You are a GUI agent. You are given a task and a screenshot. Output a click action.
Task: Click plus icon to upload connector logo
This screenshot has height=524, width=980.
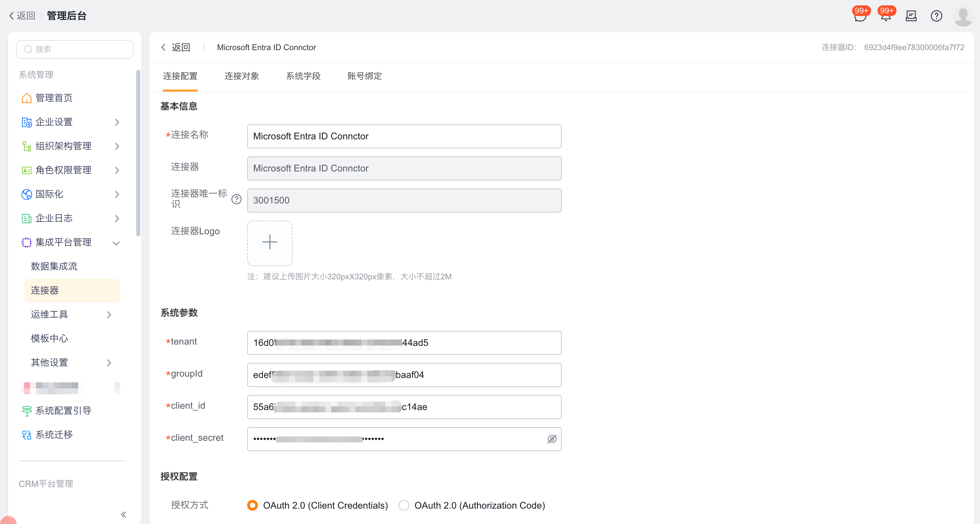tap(270, 242)
